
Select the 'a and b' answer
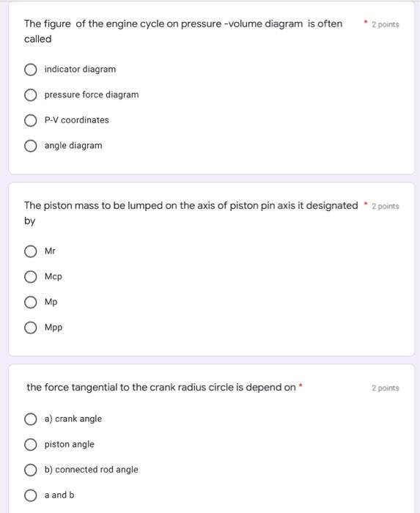coord(31,495)
